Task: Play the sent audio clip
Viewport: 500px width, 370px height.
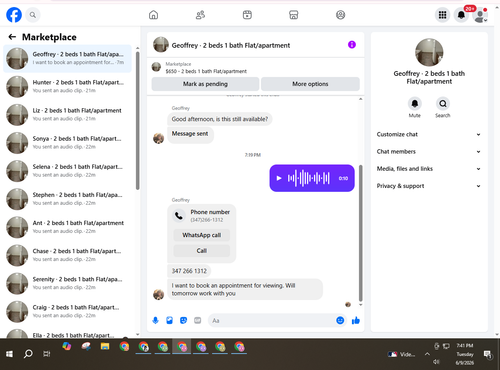Action: tap(279, 178)
